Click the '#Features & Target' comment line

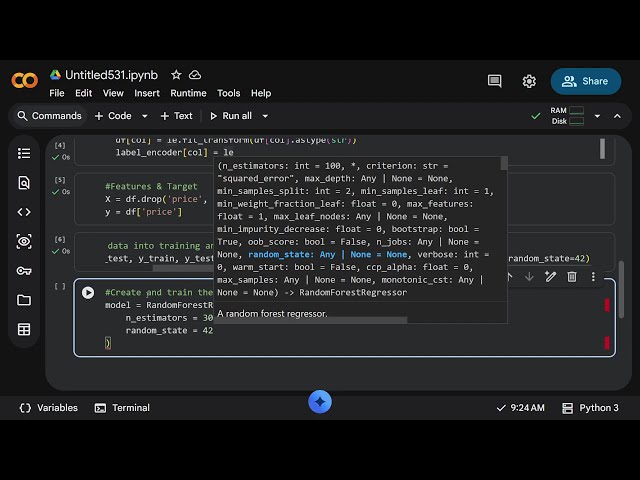(x=151, y=187)
